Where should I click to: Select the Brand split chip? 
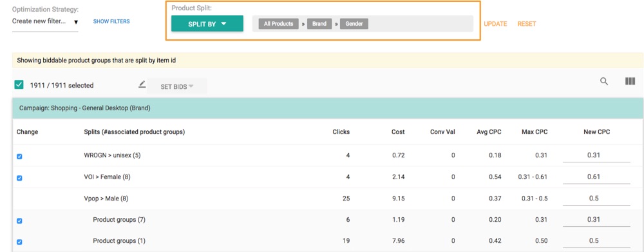[319, 24]
